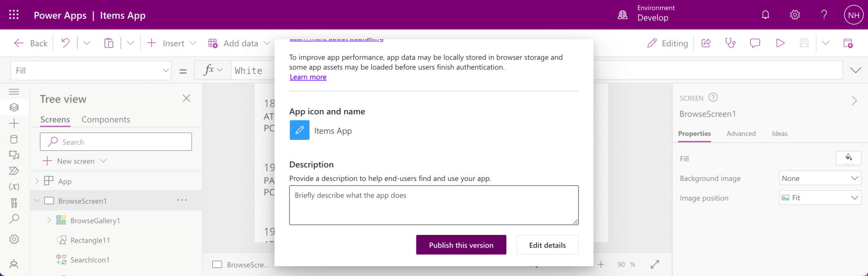Toggle the hamburger navigation menu
Image resolution: width=868 pixels, height=276 pixels.
point(14,92)
